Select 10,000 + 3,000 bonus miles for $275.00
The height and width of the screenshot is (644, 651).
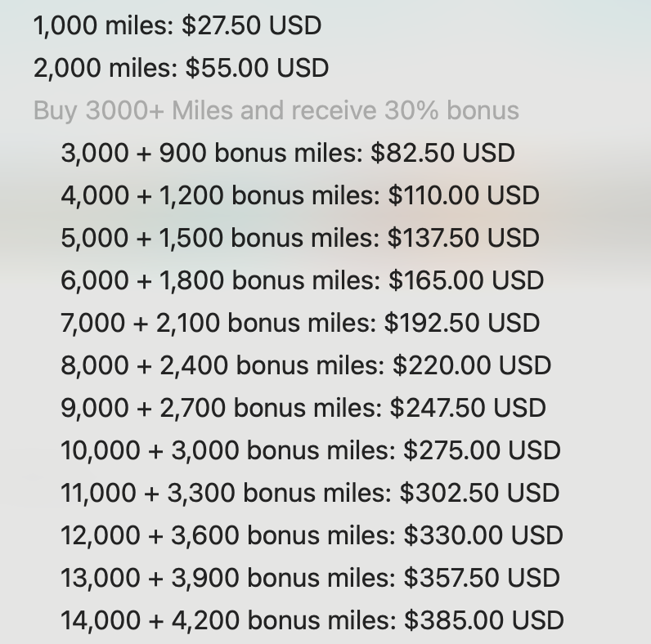[x=311, y=450]
